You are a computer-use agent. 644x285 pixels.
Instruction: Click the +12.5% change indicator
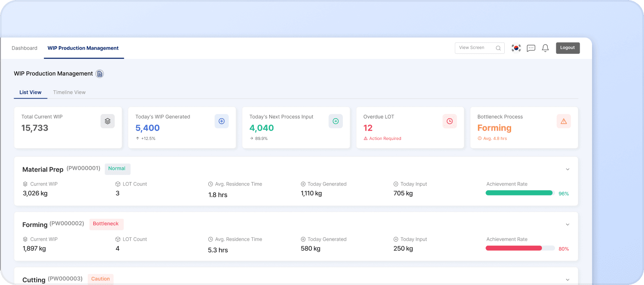(148, 139)
